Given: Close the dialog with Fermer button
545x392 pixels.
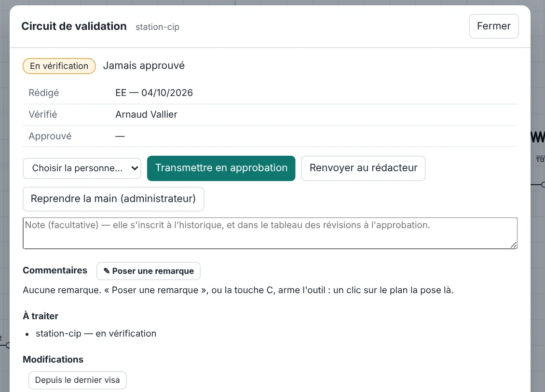Looking at the screenshot, I should pyautogui.click(x=493, y=26).
